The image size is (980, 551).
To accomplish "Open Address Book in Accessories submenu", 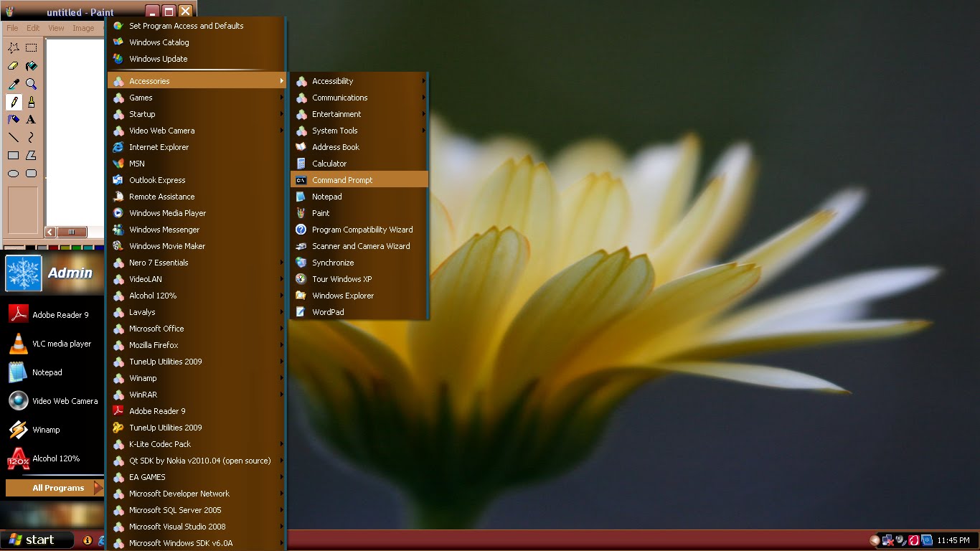I will [x=359, y=147].
